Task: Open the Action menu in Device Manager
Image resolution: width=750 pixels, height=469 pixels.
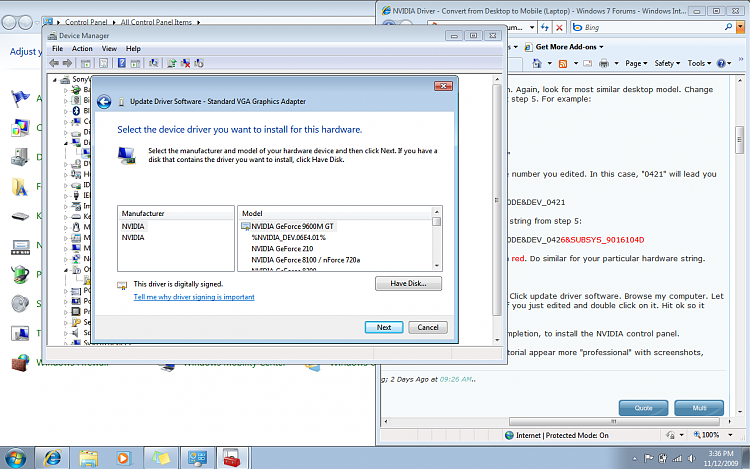Action: (x=82, y=49)
